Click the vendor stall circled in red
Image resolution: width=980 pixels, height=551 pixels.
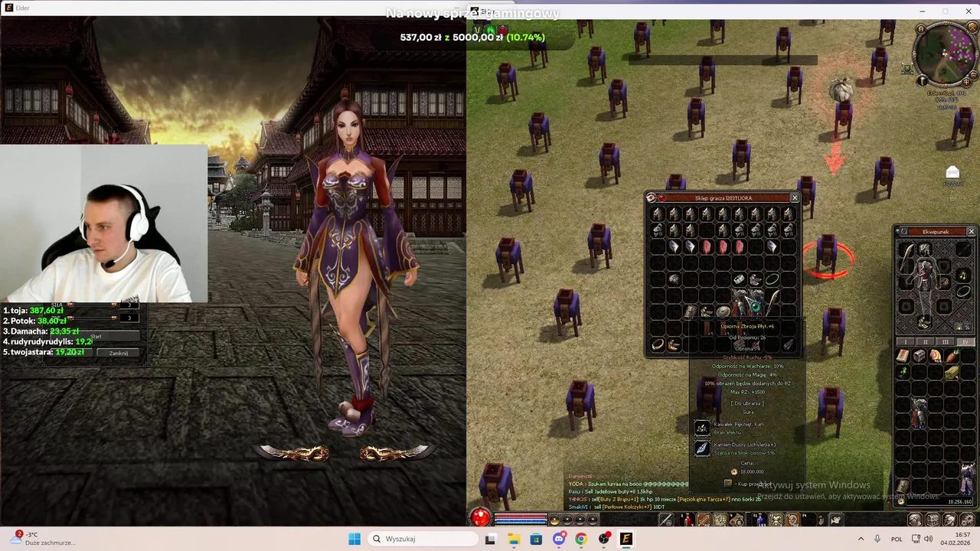(x=827, y=256)
